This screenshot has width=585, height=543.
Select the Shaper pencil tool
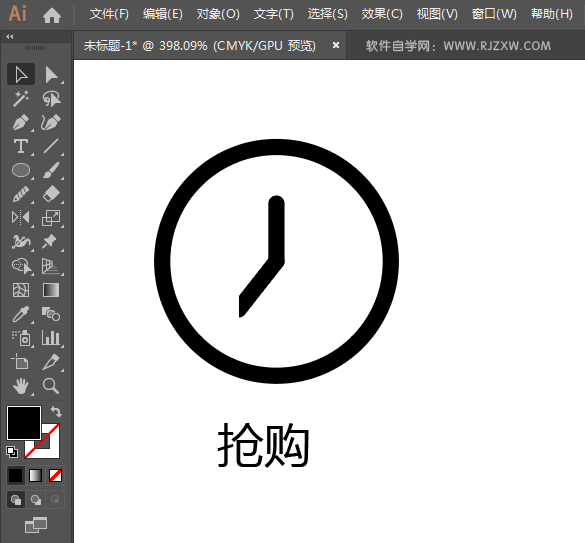(21, 194)
